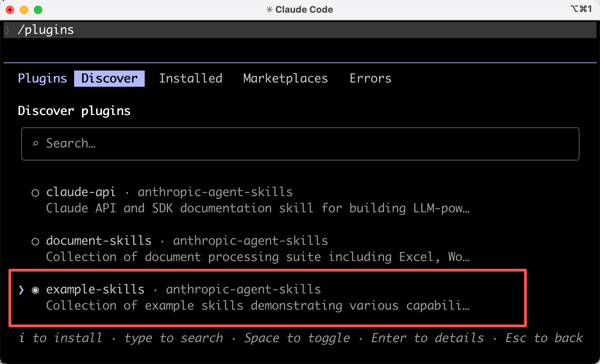Viewport: 600px width, 364px height.
Task: Switch to the Installed tab
Action: click(x=191, y=78)
